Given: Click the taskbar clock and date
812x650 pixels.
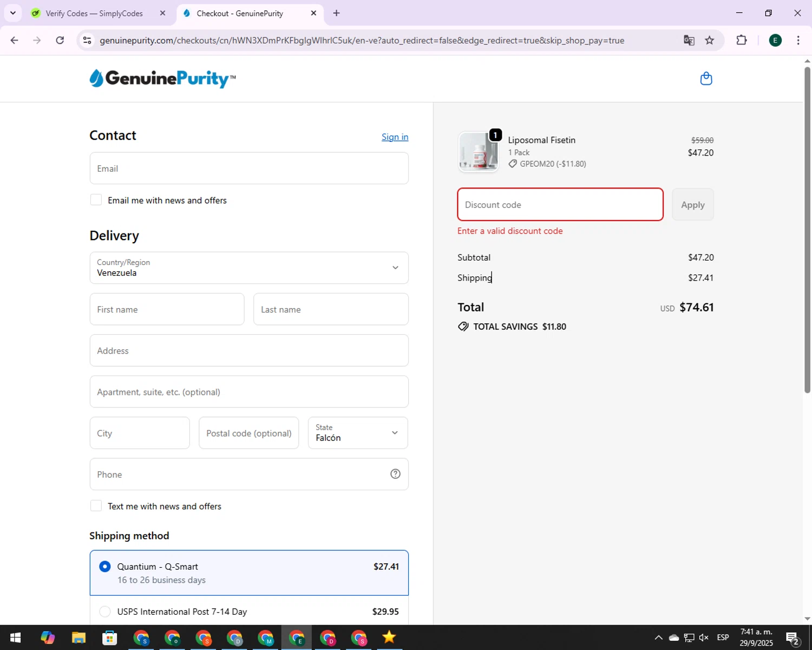Looking at the screenshot, I should [756, 638].
